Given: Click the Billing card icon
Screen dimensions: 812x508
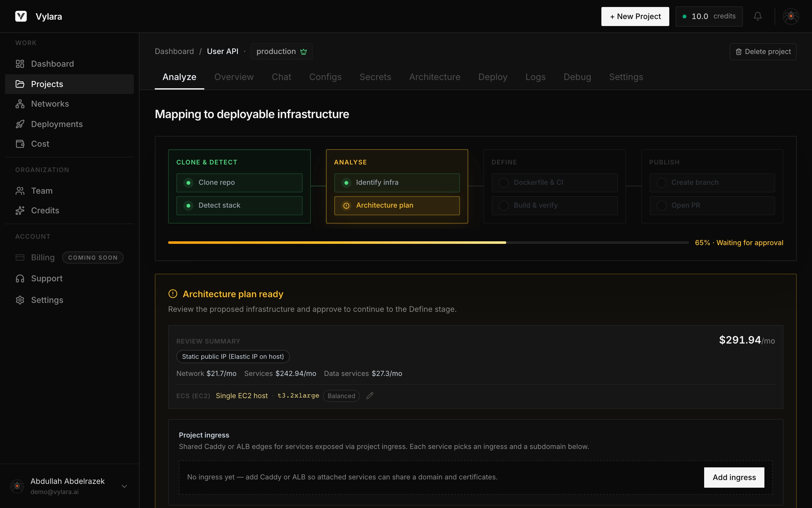Looking at the screenshot, I should click(20, 257).
